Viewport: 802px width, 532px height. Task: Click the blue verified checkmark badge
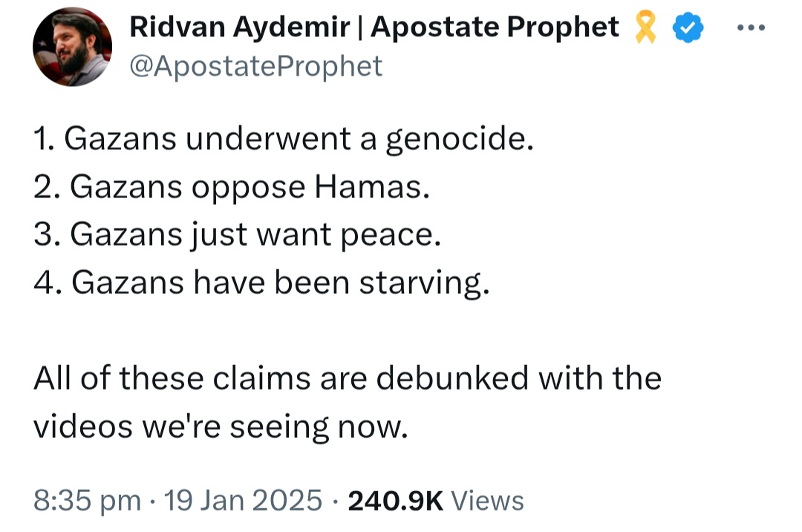click(688, 27)
